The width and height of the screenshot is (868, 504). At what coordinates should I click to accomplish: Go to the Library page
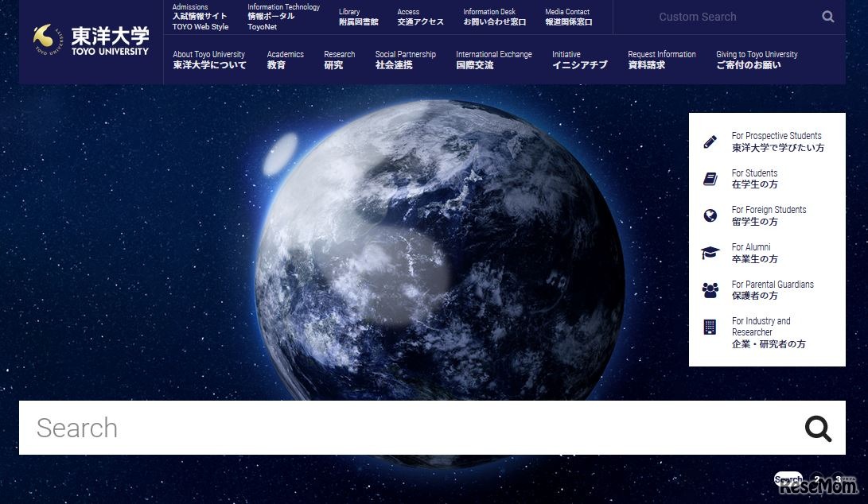pos(358,17)
